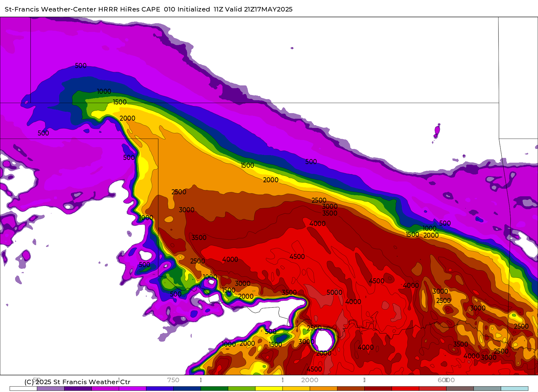Click the gray 750 label on the color scale

pyautogui.click(x=173, y=380)
